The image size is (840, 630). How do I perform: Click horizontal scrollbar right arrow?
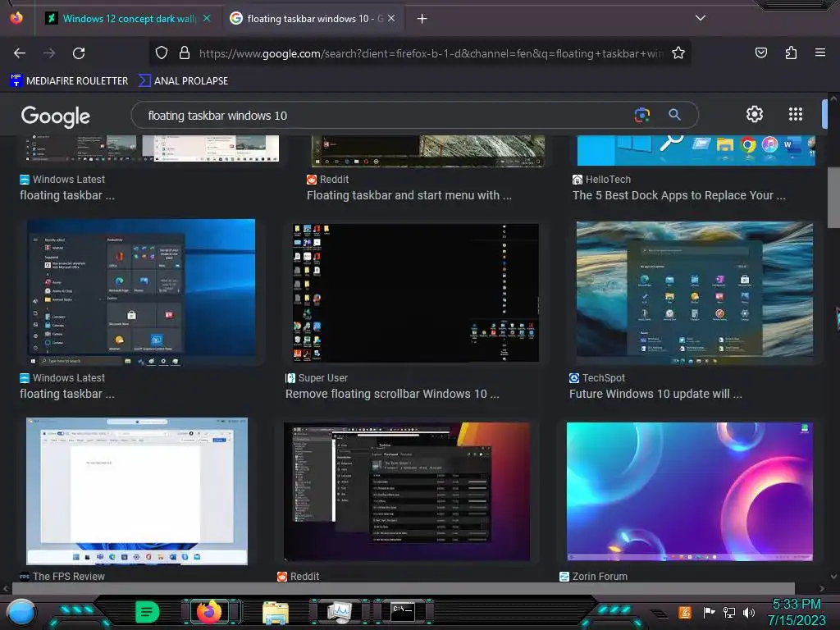pos(822,589)
